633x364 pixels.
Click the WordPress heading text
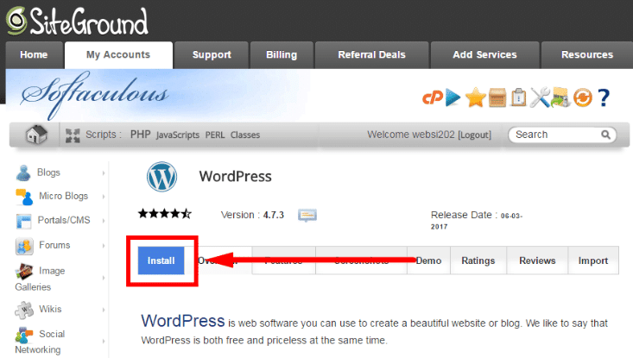[236, 177]
